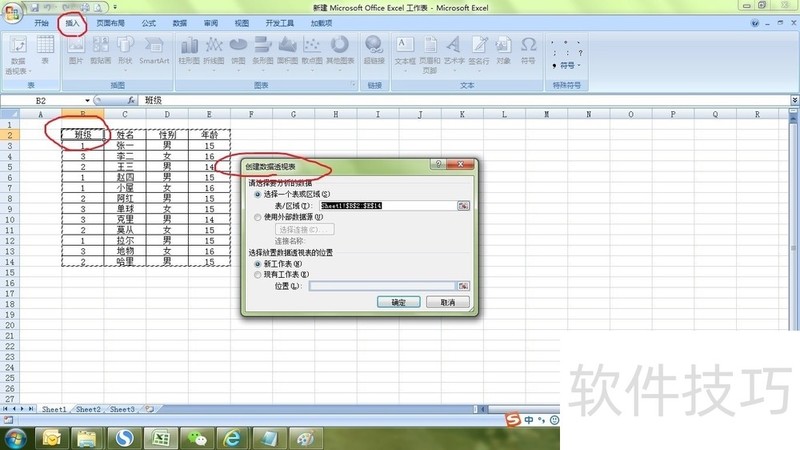Click cell containing 年龄
This screenshot has height=450, width=800.
[x=209, y=135]
